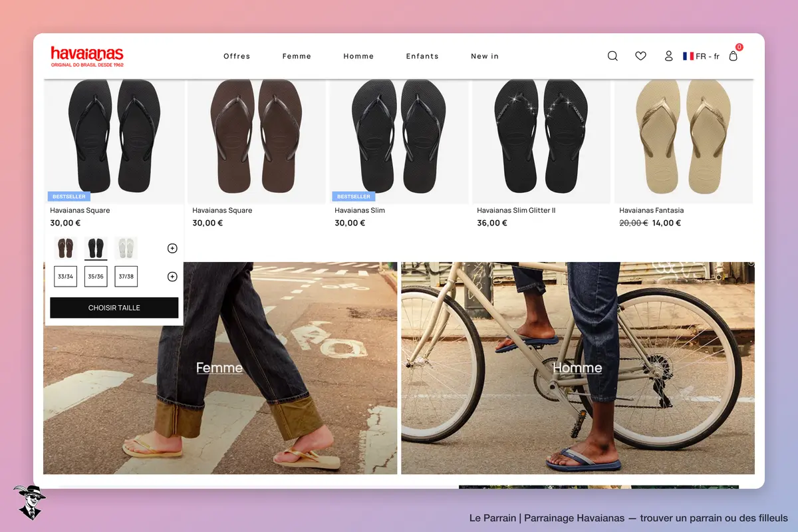Click the Havaianas Fantasia product title

tap(652, 210)
